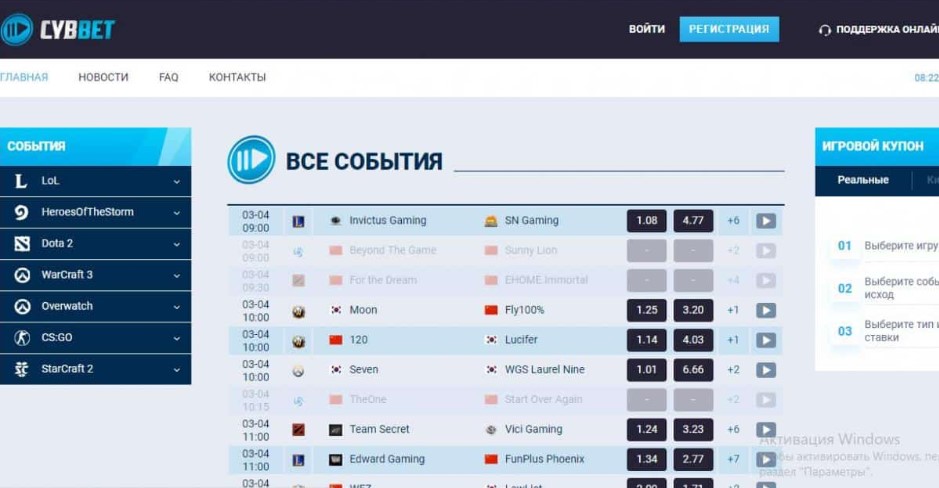Select Overwatch in the sidebar
Image resolution: width=939 pixels, height=488 pixels.
tap(95, 306)
